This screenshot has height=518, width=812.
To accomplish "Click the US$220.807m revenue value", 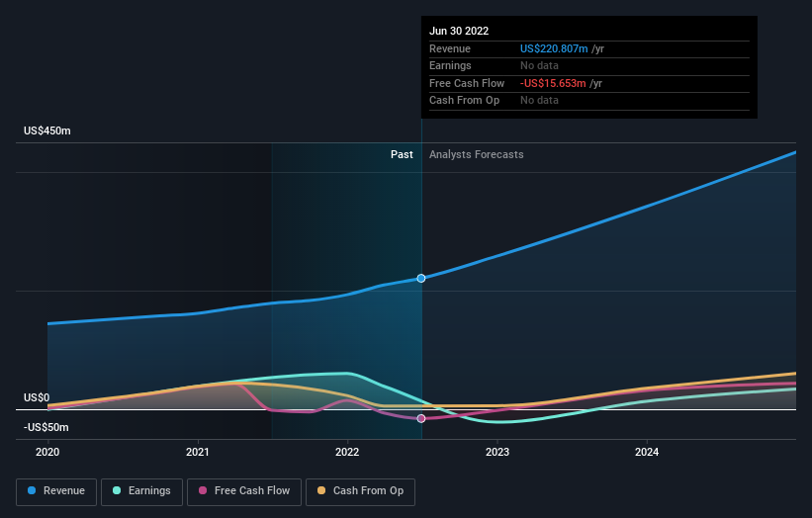I will pyautogui.click(x=554, y=48).
